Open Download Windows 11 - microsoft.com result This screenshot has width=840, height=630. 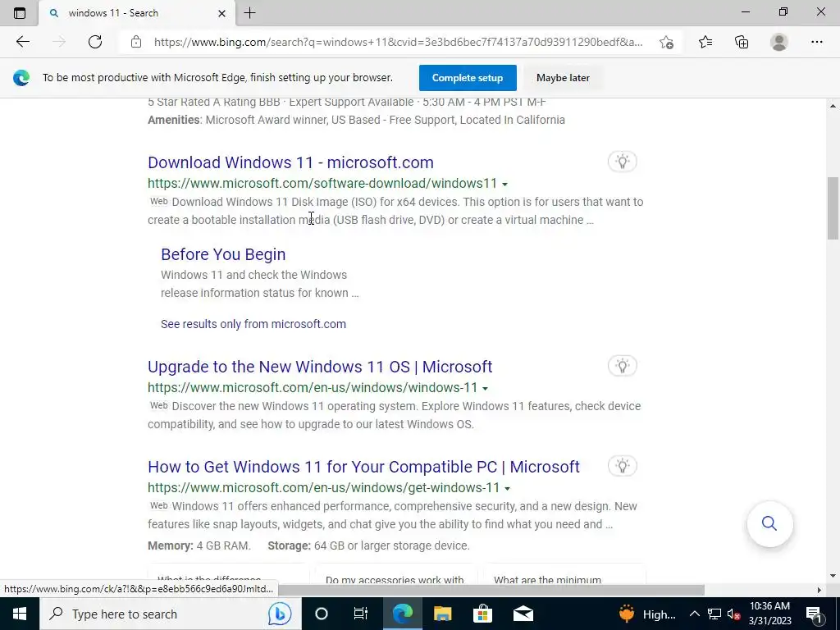pos(291,162)
